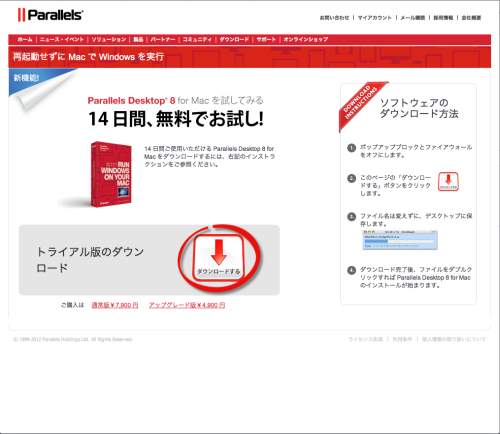Click the 通常版 ¥7,900 円 purchase link

pyautogui.click(x=115, y=305)
